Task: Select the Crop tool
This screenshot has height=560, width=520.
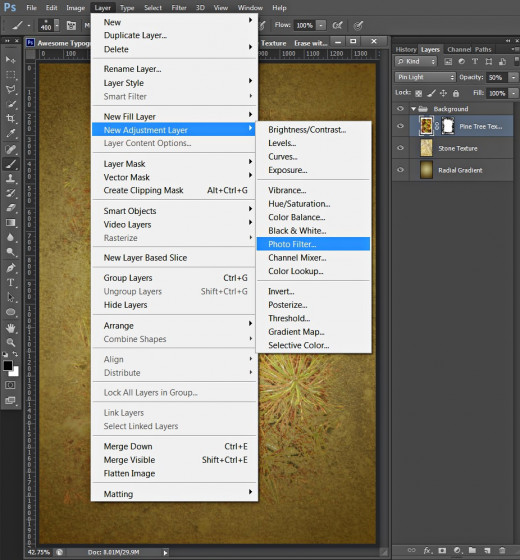Action: pyautogui.click(x=11, y=118)
